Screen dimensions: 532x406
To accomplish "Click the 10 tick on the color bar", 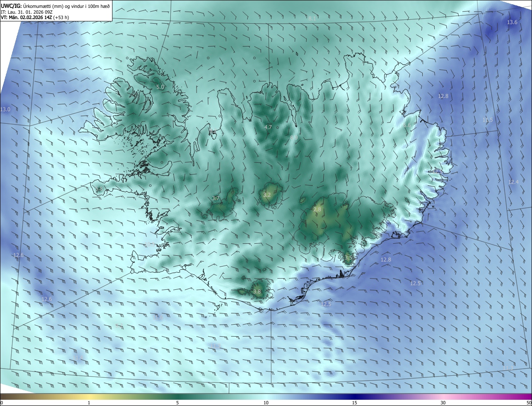I will [266, 403].
